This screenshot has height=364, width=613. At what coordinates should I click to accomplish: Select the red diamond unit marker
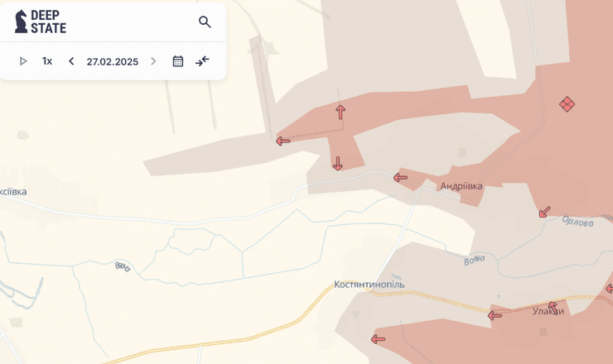(567, 103)
